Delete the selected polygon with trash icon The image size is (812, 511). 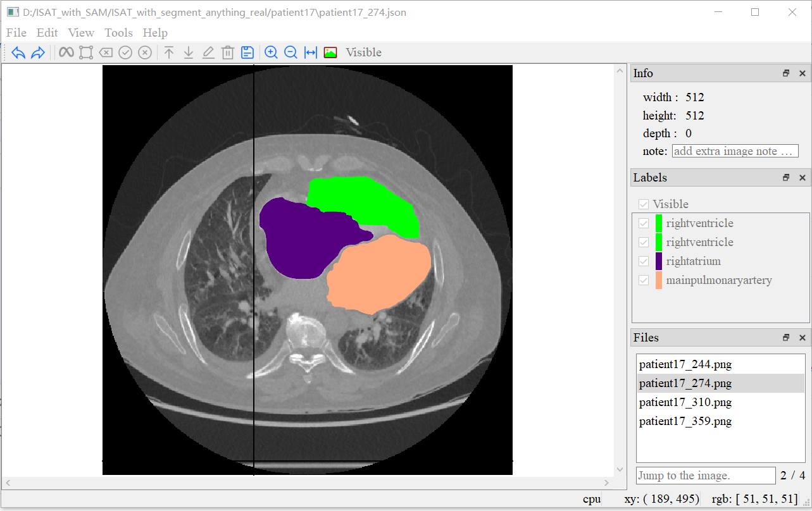[x=228, y=52]
